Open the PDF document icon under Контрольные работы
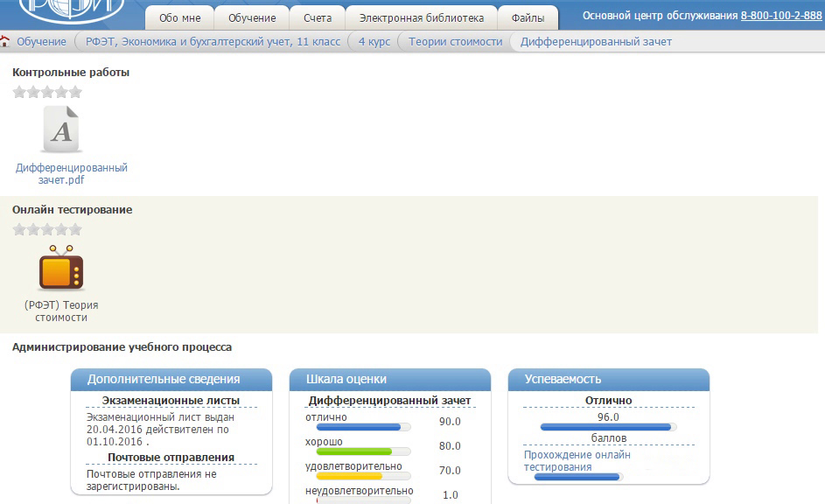This screenshot has width=825, height=504. coord(61,130)
